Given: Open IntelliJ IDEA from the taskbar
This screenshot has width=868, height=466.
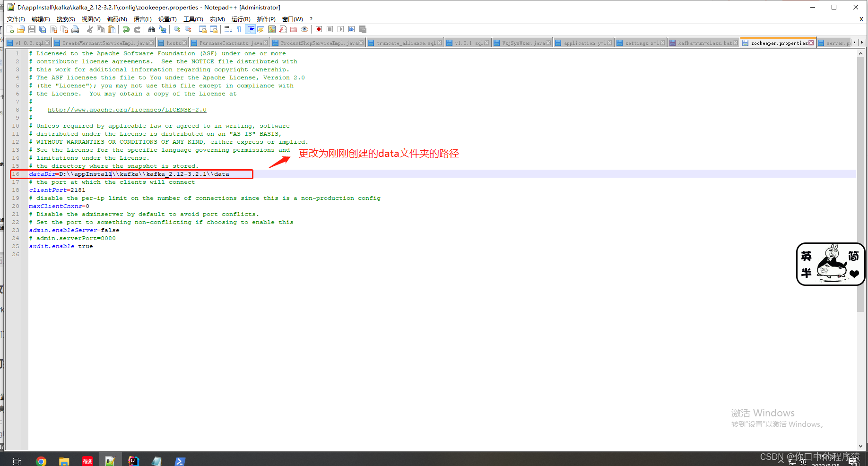Looking at the screenshot, I should [x=134, y=461].
